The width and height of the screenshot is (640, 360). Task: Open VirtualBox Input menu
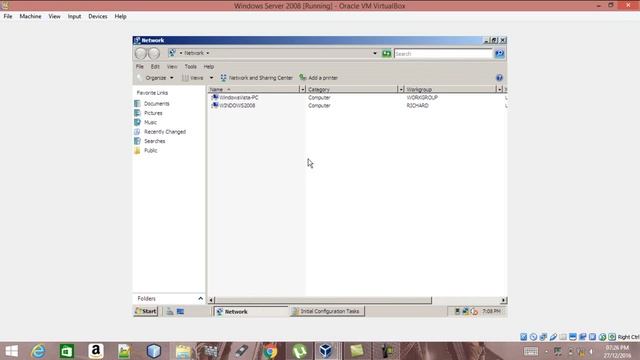[74, 16]
